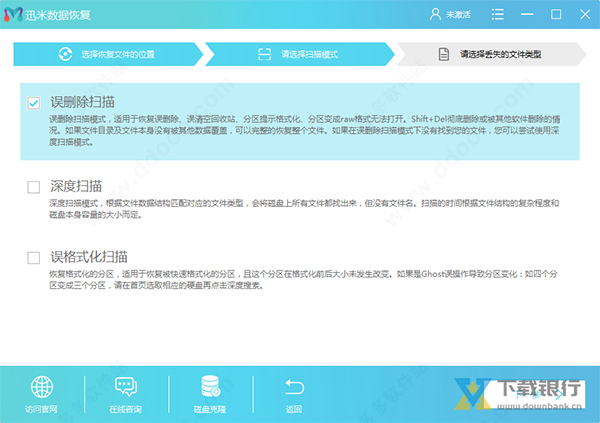Click the 深度扫描 description paragraph
Image resolution: width=600 pixels, height=423 pixels.
[x=304, y=209]
